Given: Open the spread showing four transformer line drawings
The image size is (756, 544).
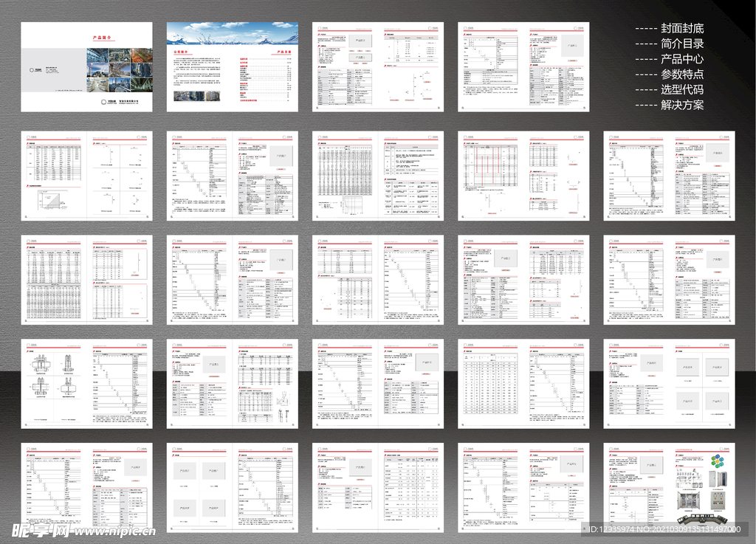Looking at the screenshot, I should [87, 384].
